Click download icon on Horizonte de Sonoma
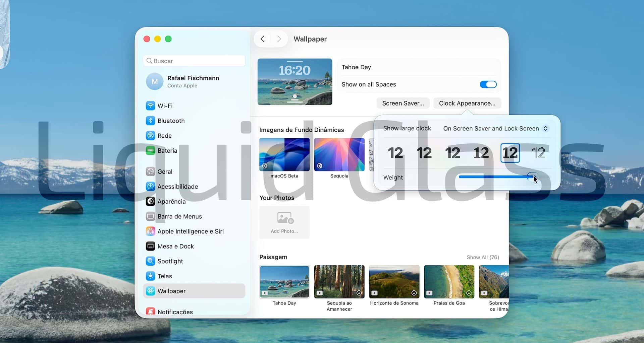Viewport: 644px width, 343px height. 414,293
